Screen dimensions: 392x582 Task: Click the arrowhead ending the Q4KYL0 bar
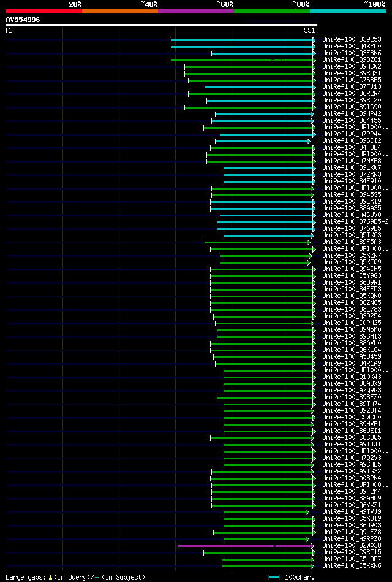314,47
